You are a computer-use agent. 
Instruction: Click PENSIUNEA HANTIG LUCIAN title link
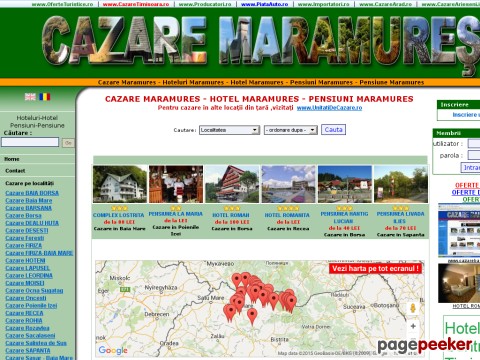coord(344,217)
